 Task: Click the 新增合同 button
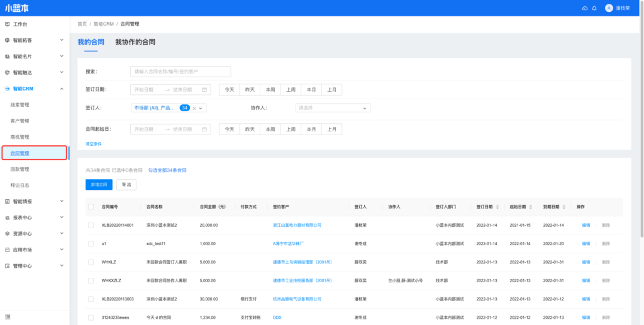click(99, 185)
